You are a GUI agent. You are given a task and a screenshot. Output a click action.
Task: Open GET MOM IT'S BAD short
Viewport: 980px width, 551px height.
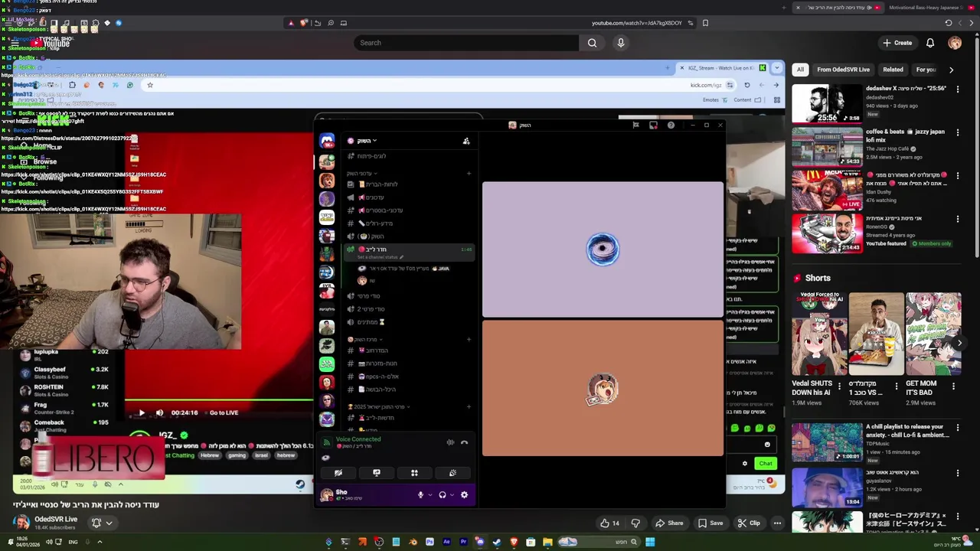[933, 334]
